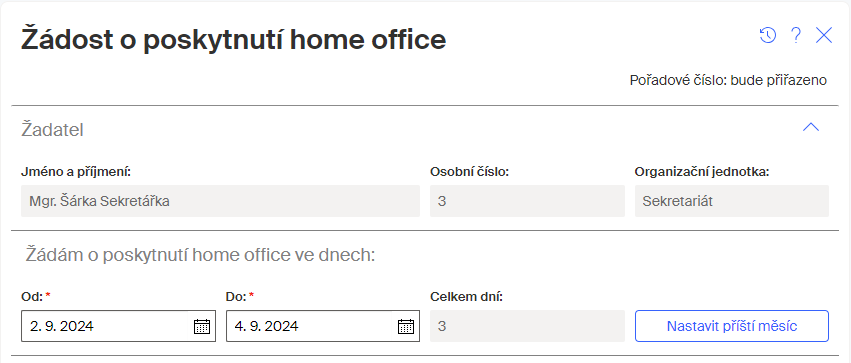
Task: Select the Jméno a příjmení field
Action: pos(220,201)
